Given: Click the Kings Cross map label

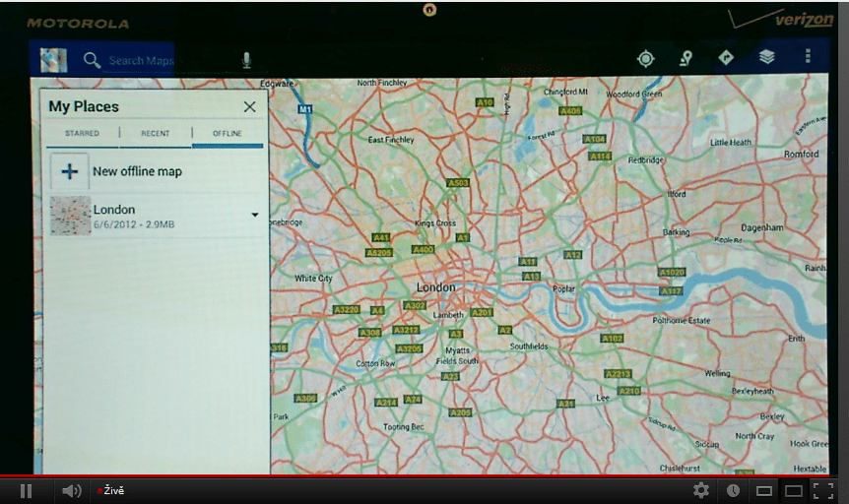Looking at the screenshot, I should click(x=435, y=223).
